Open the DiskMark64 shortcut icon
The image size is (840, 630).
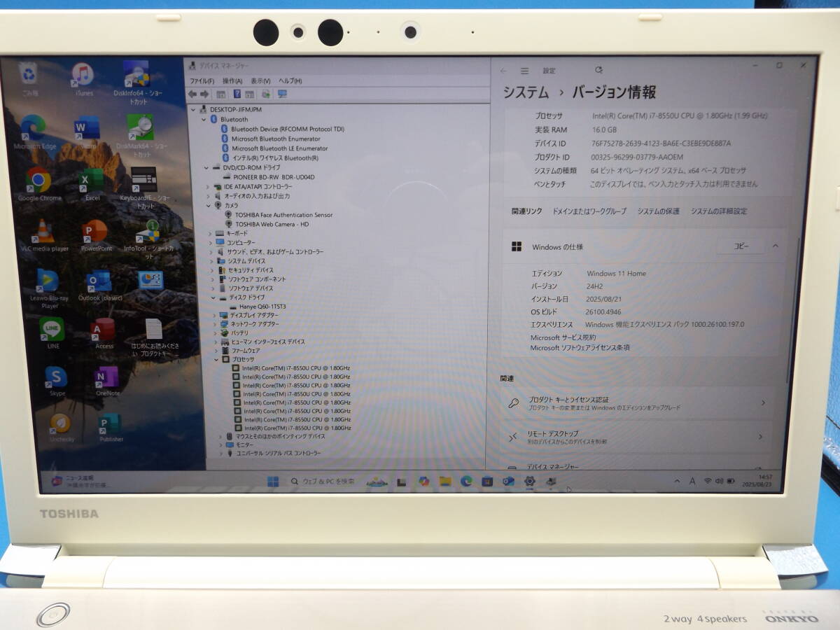tap(141, 134)
